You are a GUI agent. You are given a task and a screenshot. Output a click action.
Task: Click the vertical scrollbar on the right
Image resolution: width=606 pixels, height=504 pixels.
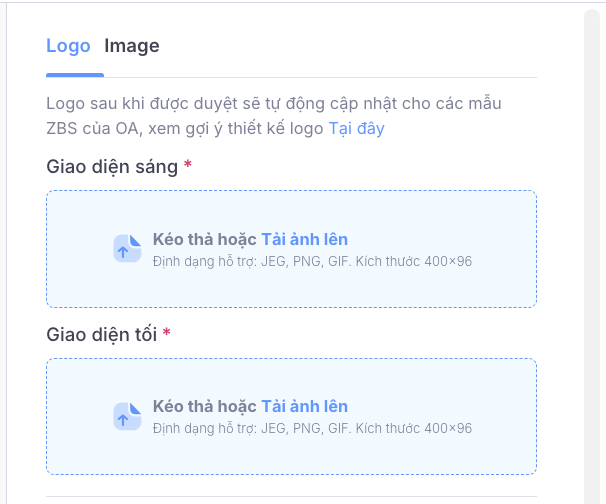coord(594,250)
